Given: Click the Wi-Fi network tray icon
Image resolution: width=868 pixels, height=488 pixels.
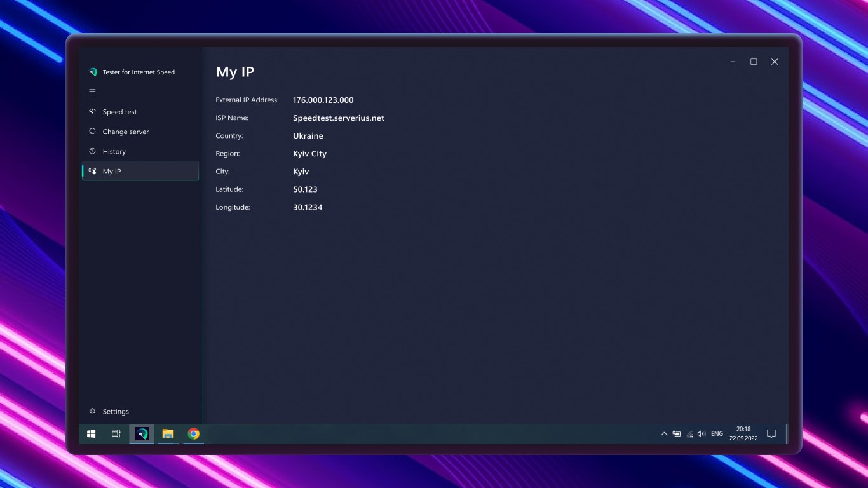Looking at the screenshot, I should [x=689, y=434].
